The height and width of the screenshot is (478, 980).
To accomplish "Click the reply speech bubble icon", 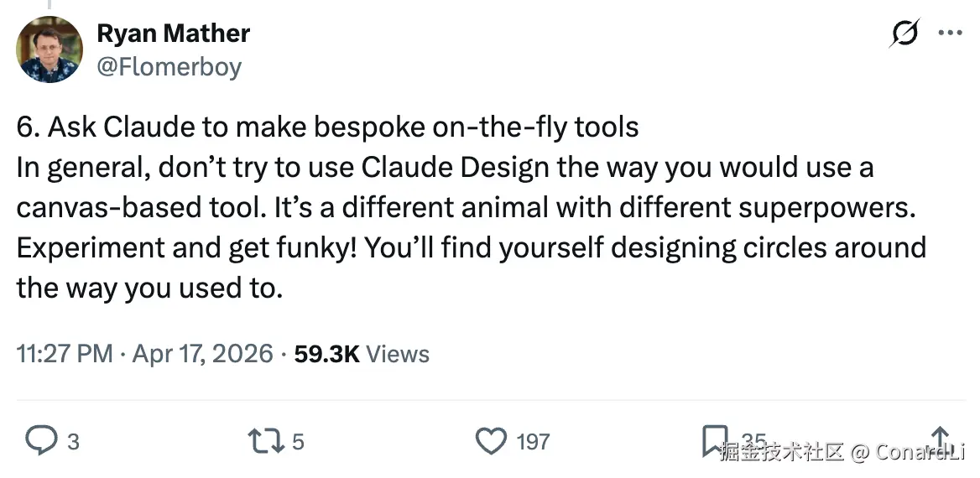I will click(40, 440).
